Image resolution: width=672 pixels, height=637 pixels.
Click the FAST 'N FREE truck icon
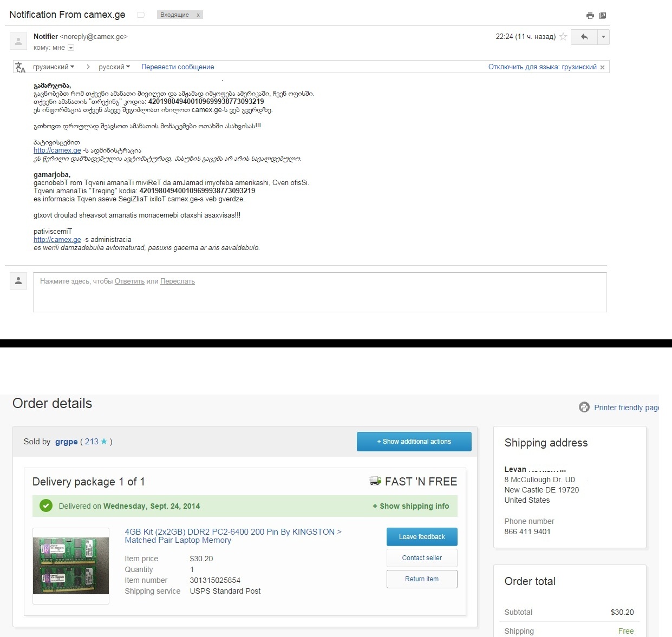375,481
